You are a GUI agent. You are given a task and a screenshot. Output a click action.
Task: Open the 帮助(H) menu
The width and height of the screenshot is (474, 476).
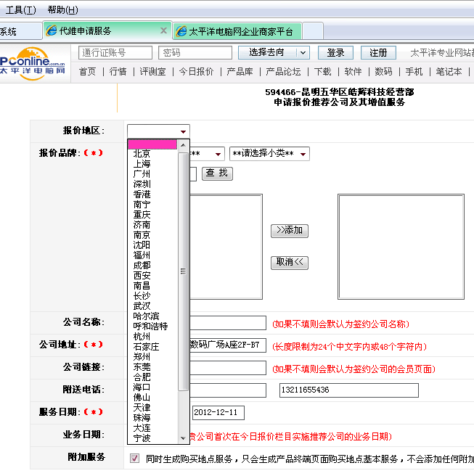click(62, 10)
